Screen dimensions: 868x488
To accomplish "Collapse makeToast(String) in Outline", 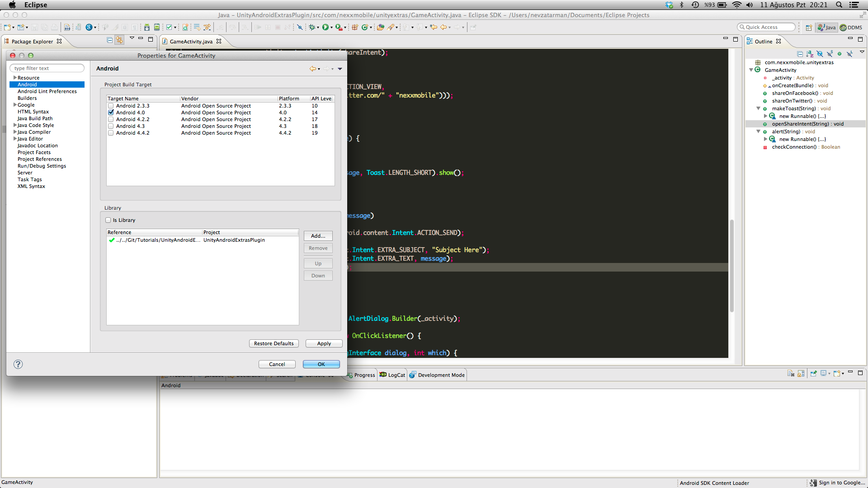I will point(758,108).
